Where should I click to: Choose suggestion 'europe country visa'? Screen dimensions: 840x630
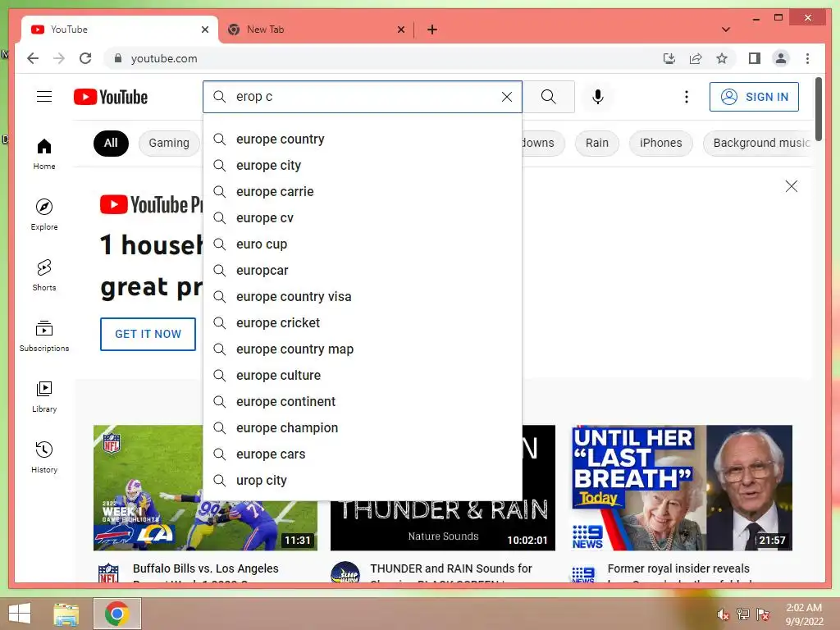tap(363, 297)
